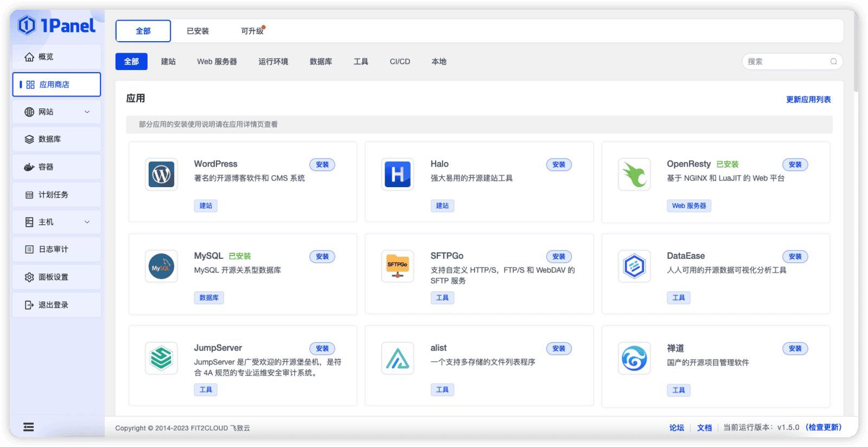Click the 数据库 layers icon in sidebar
Image resolution: width=868 pixels, height=447 pixels.
pos(29,139)
